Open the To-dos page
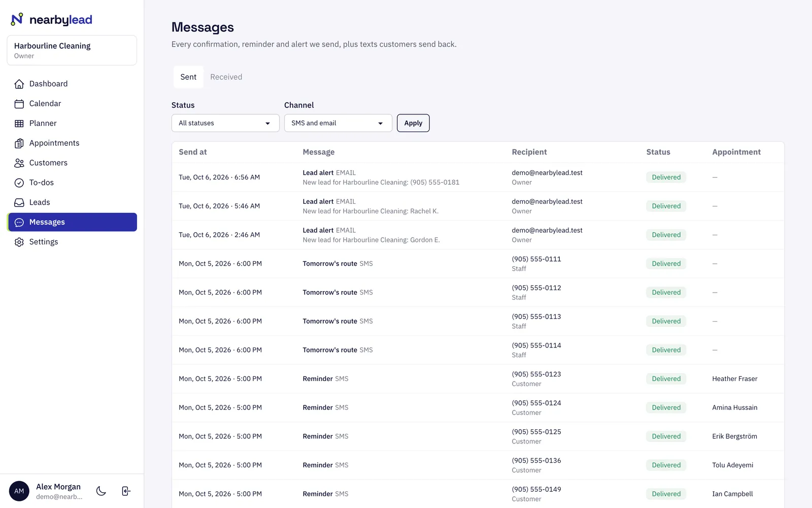 (x=72, y=183)
